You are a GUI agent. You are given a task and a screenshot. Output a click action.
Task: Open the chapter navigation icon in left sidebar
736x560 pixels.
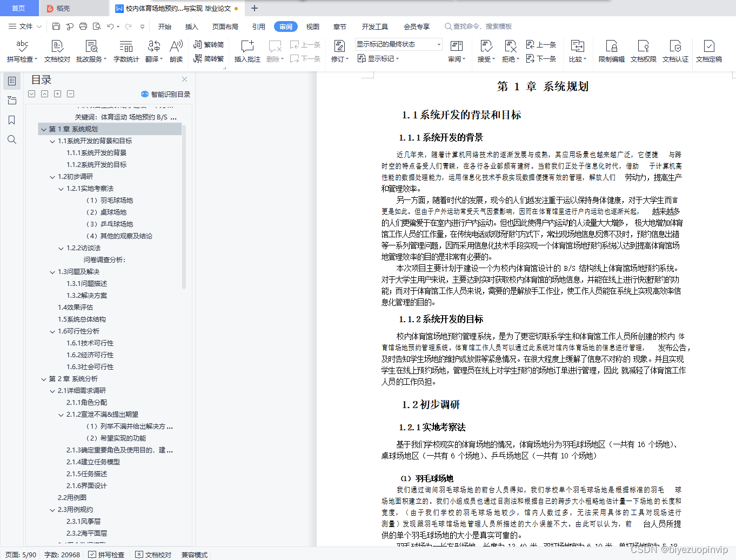point(12,101)
